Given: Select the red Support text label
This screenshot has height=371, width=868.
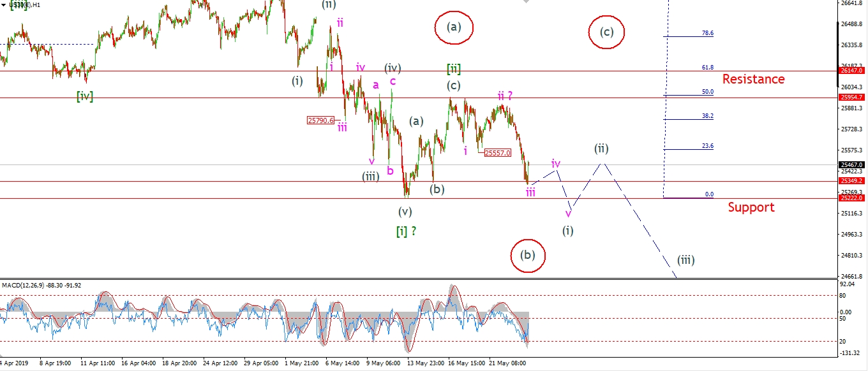Looking at the screenshot, I should pyautogui.click(x=751, y=207).
